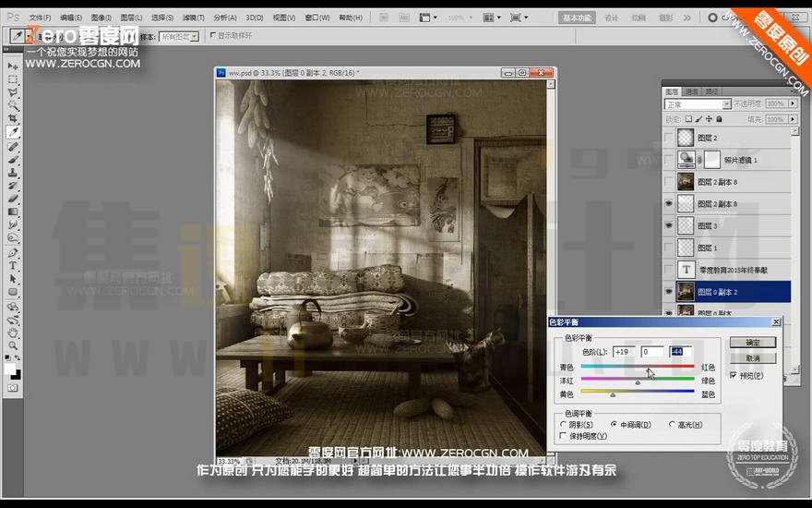The image size is (812, 508).
Task: Open the 图像(I) menu
Action: pyautogui.click(x=101, y=18)
